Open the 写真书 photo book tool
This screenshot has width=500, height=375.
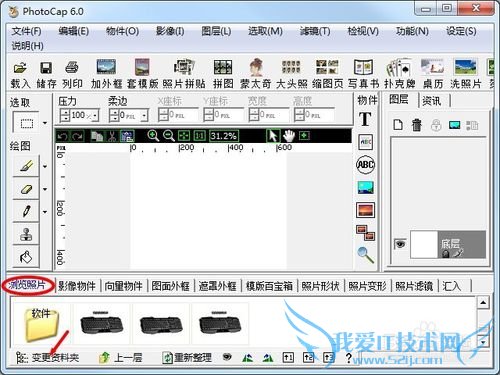pyautogui.click(x=363, y=74)
